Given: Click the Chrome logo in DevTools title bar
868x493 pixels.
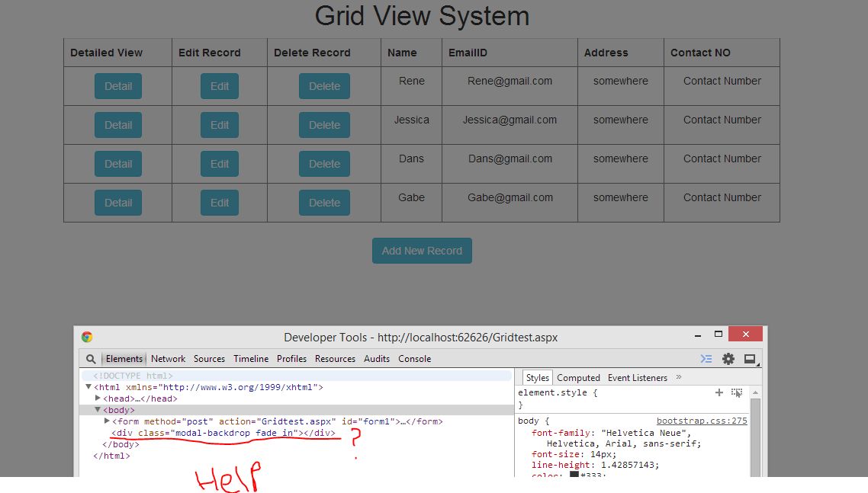Looking at the screenshot, I should (87, 337).
